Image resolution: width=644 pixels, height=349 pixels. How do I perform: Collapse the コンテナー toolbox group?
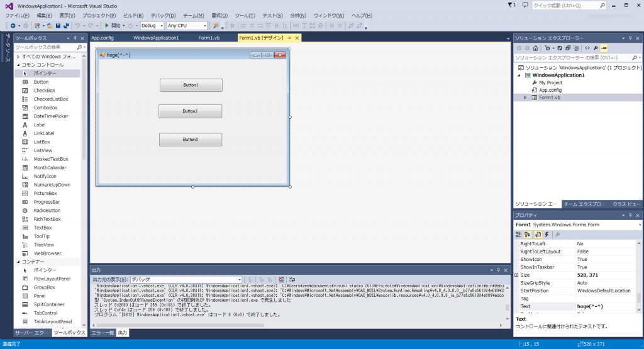(x=18, y=262)
